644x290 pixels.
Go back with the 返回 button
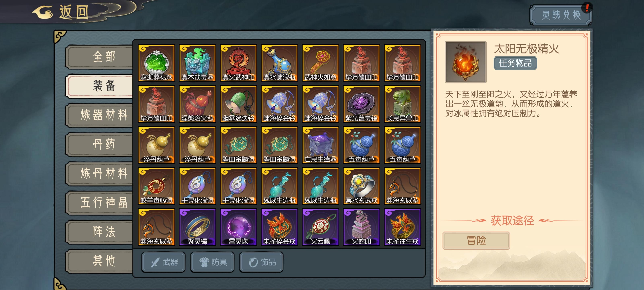point(61,12)
